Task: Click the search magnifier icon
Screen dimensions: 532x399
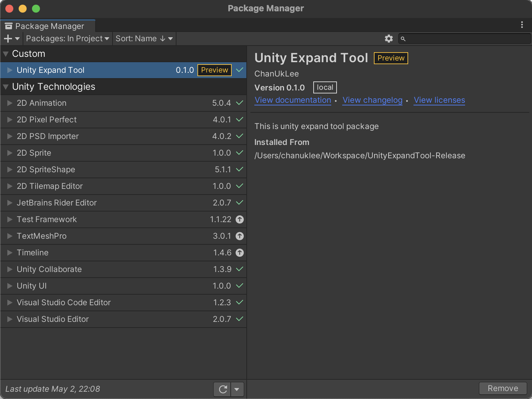Action: coord(403,39)
